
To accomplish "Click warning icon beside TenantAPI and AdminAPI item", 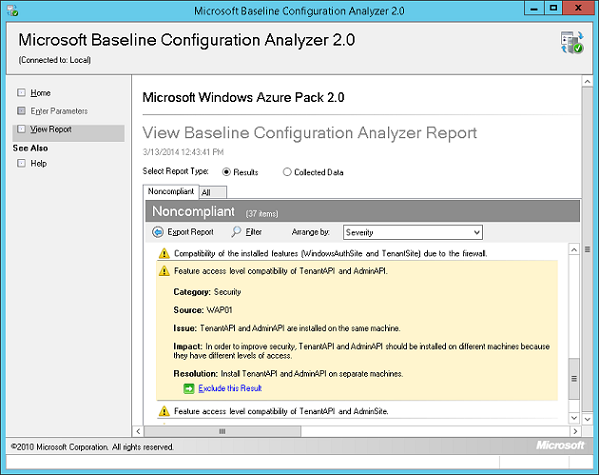I will point(164,271).
